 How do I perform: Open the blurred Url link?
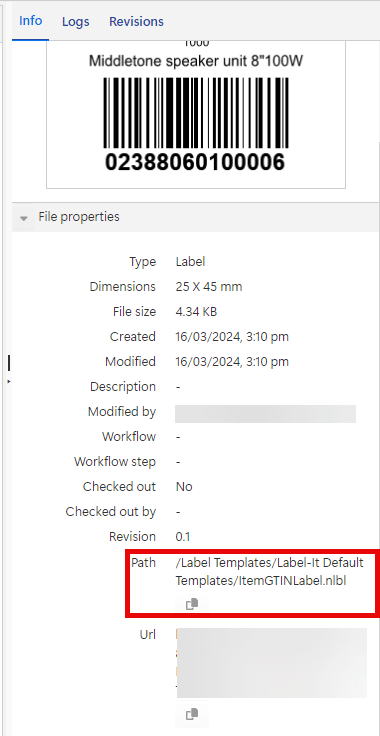pyautogui.click(x=271, y=662)
